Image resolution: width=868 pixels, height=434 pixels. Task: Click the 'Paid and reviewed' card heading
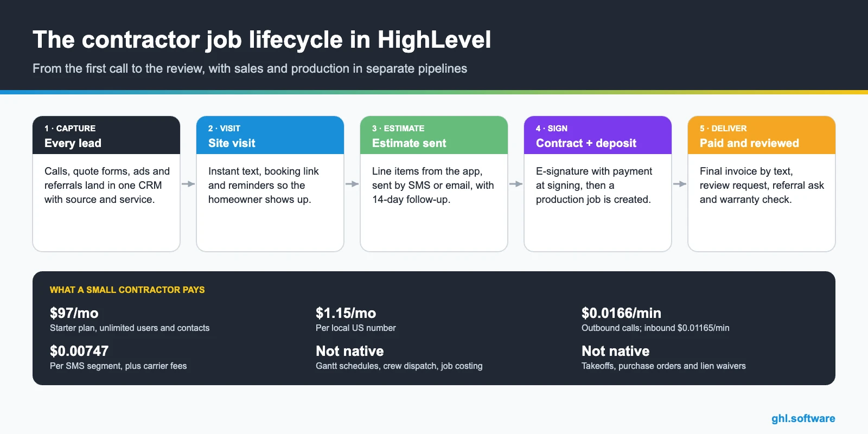[x=749, y=143]
